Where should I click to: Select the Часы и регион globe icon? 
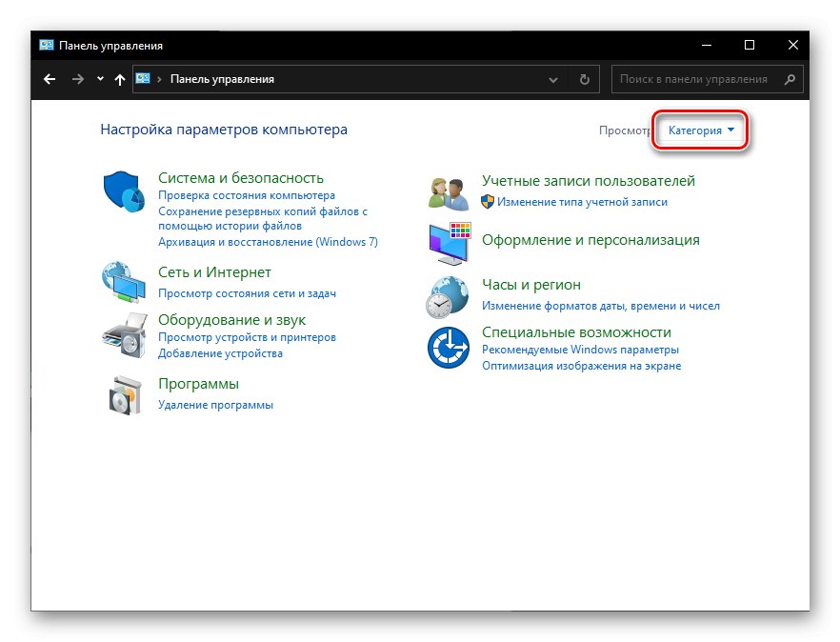pos(448,295)
